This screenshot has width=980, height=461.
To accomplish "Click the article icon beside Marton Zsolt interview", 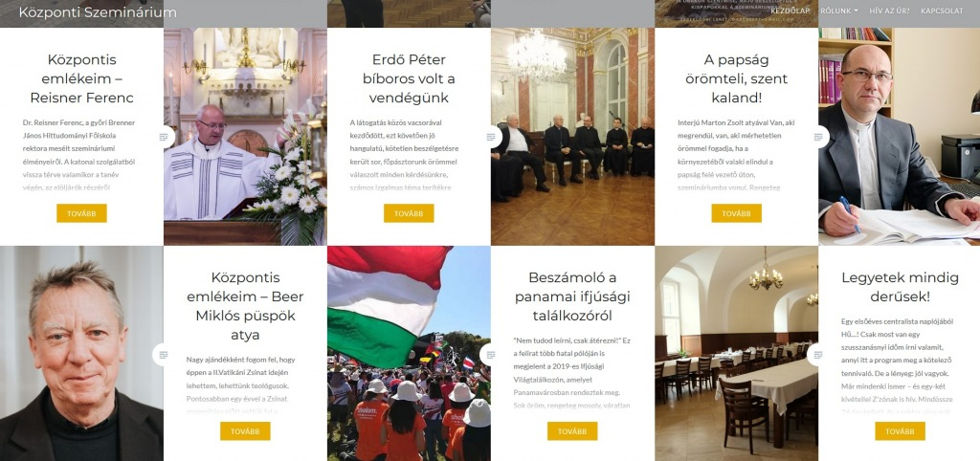I will coord(818,137).
